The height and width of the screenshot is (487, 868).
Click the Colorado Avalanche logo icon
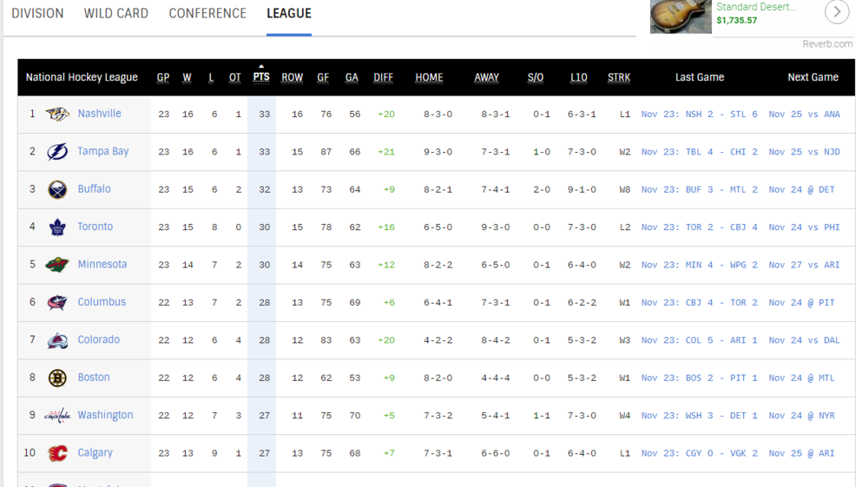pos(57,339)
